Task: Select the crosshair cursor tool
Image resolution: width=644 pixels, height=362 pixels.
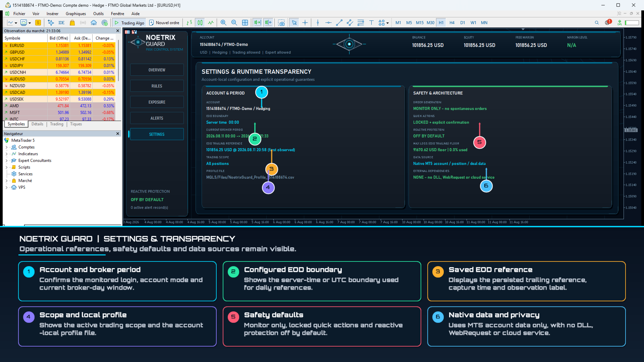Action: coord(305,23)
